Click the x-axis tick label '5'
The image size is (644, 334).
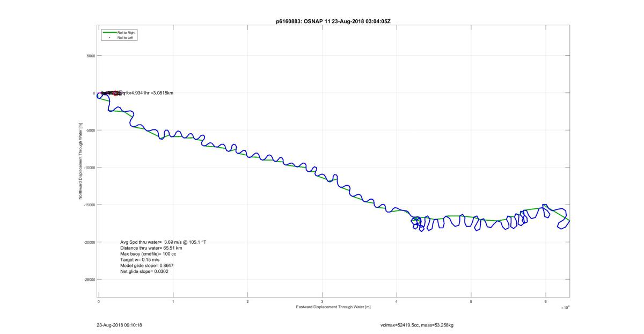click(471, 301)
